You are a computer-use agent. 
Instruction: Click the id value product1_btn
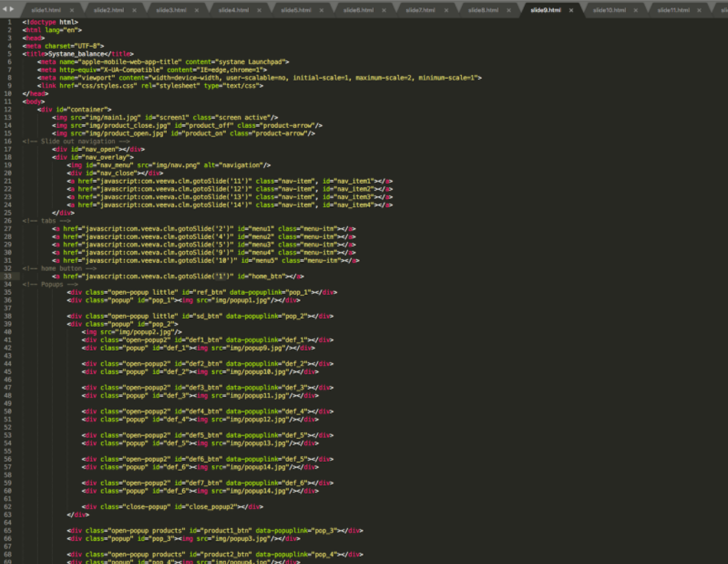point(226,531)
